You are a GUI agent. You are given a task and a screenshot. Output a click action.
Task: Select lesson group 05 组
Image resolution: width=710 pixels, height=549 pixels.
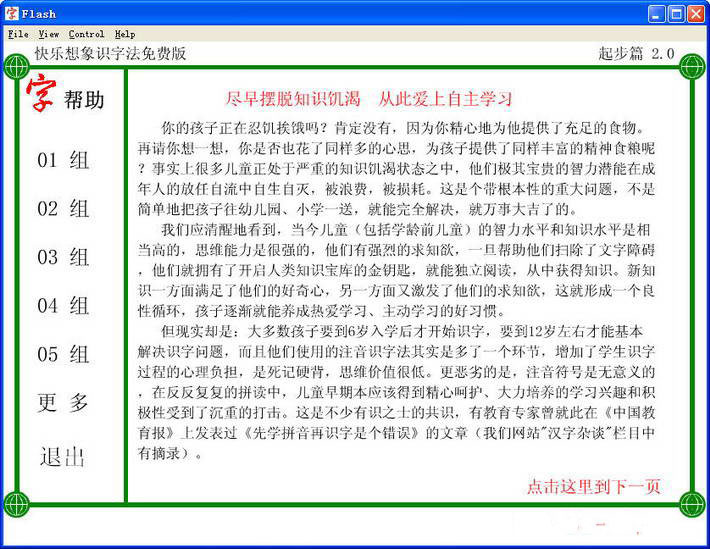pyautogui.click(x=64, y=355)
